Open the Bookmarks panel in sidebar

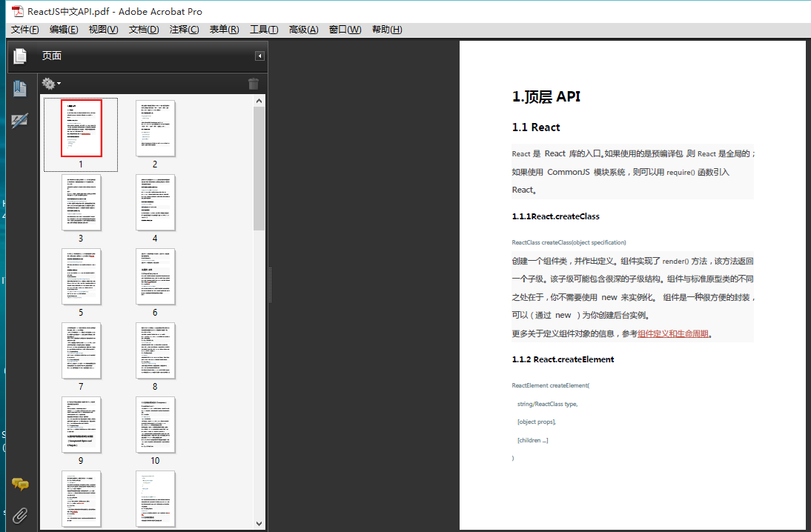point(20,88)
